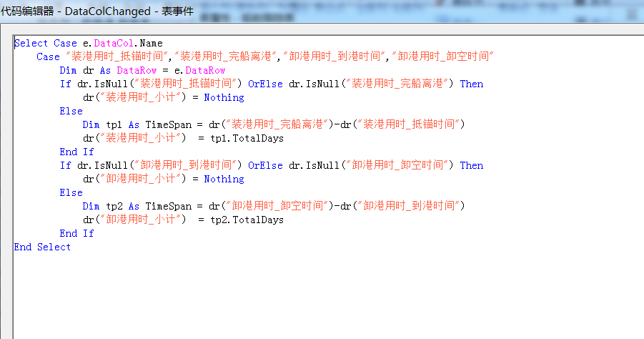Click e.DataRow at the end of the Dim dr line
Viewport: 644px width, 339px height.
point(200,70)
